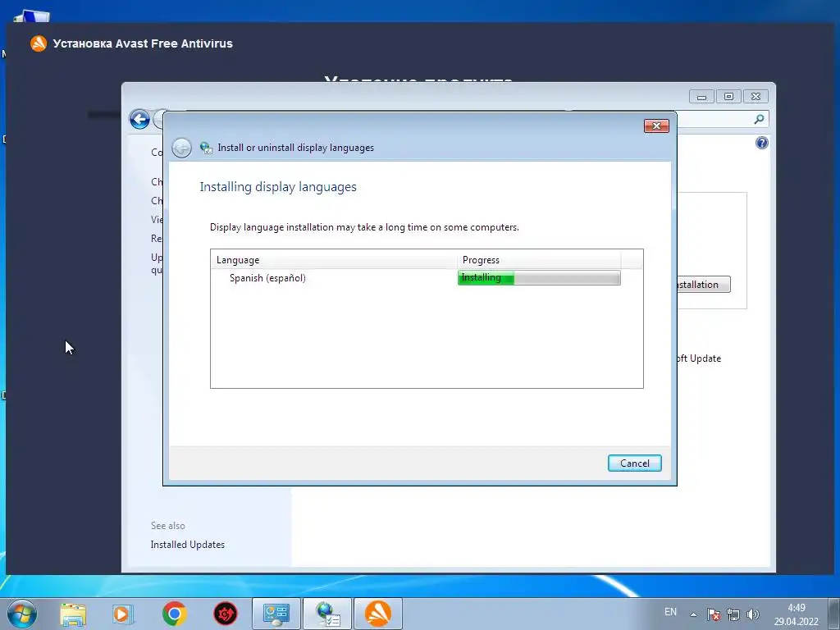The image size is (840, 630).
Task: Open Windows Explorer from taskbar
Action: pos(73,614)
